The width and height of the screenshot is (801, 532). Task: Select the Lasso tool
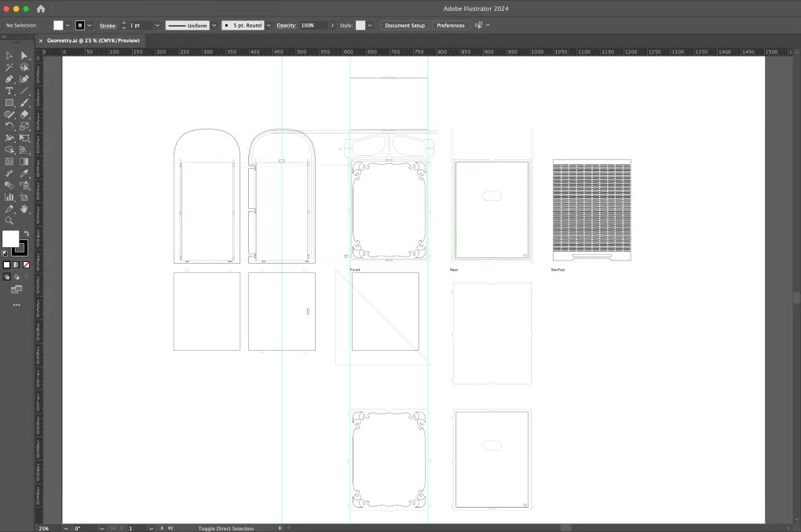24,67
